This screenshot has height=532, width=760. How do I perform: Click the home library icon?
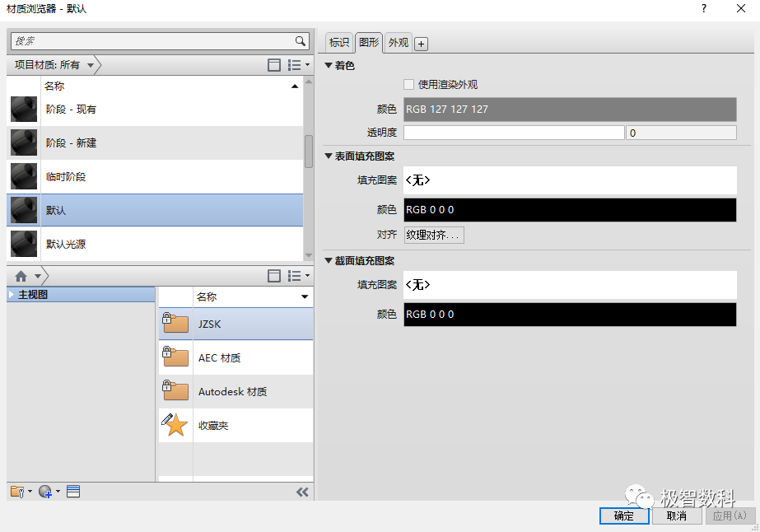(x=21, y=277)
